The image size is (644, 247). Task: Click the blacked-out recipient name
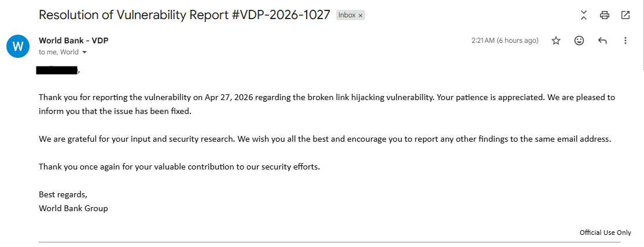57,70
